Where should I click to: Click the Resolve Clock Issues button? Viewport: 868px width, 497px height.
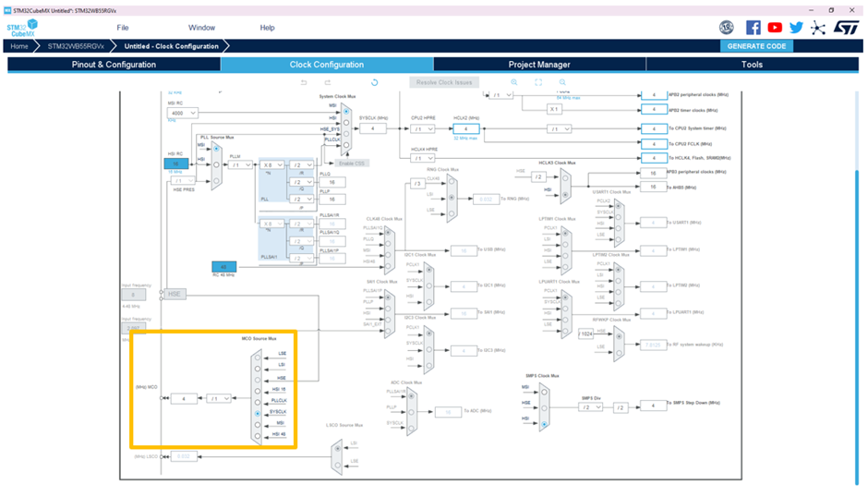click(x=444, y=82)
